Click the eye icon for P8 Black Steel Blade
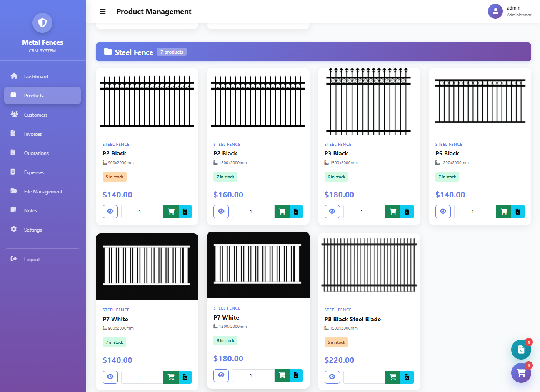The width and height of the screenshot is (540, 392). (332, 377)
